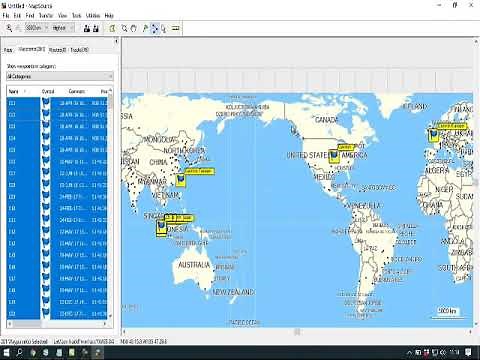
Task: Click the Receive From Device toolbar icon
Action: pos(96,28)
